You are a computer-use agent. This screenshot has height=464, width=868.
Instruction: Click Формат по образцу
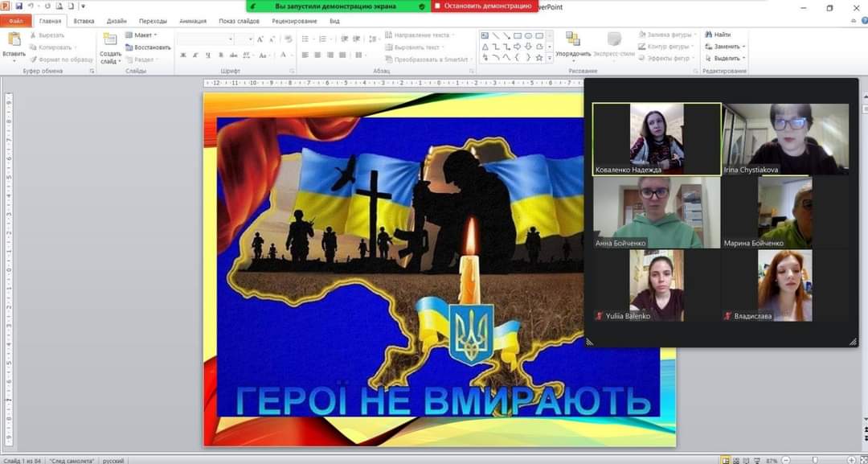[x=61, y=60]
